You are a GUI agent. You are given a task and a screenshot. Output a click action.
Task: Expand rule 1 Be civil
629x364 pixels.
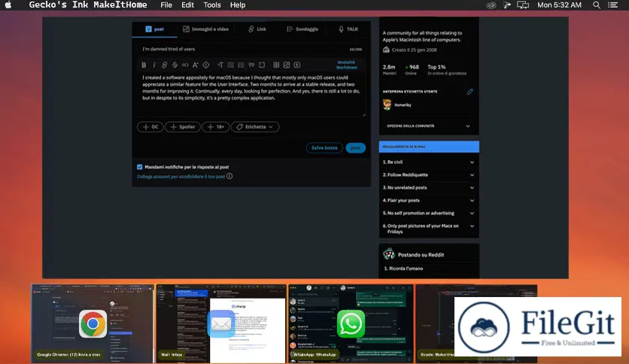pyautogui.click(x=429, y=162)
